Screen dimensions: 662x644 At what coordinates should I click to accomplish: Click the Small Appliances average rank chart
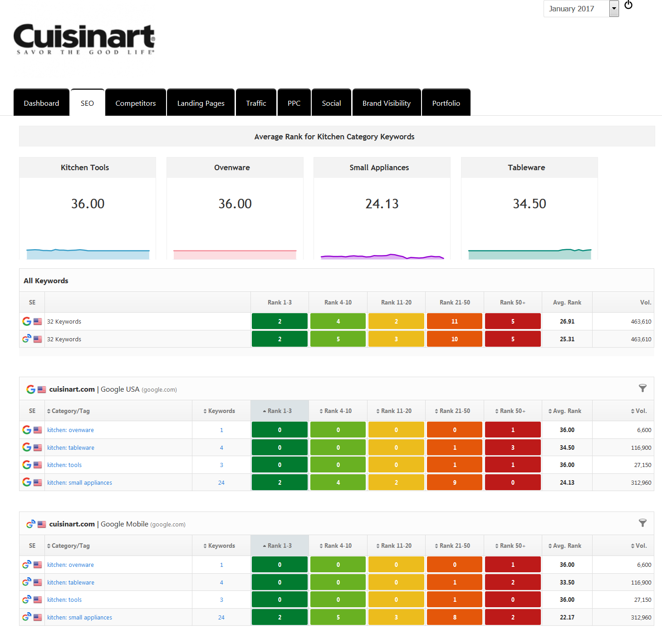382,256
